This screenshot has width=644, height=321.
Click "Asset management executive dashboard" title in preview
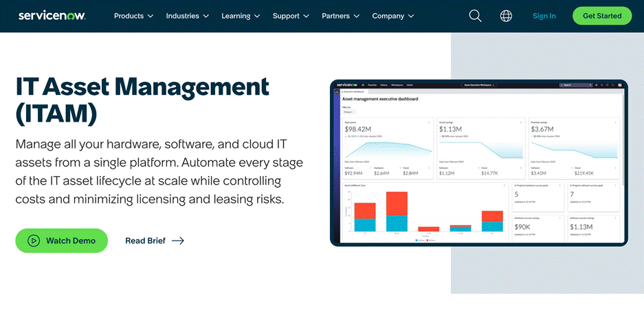pos(380,99)
